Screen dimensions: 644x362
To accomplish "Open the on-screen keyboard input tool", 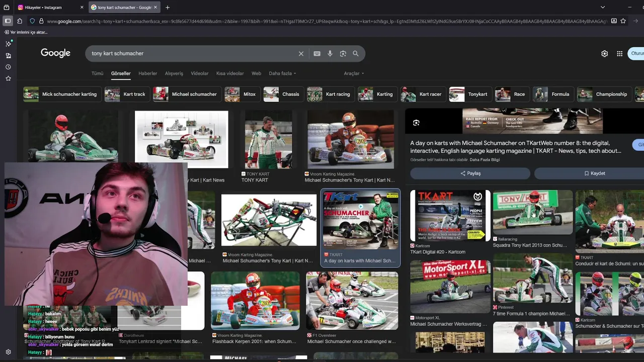I will coord(317,54).
